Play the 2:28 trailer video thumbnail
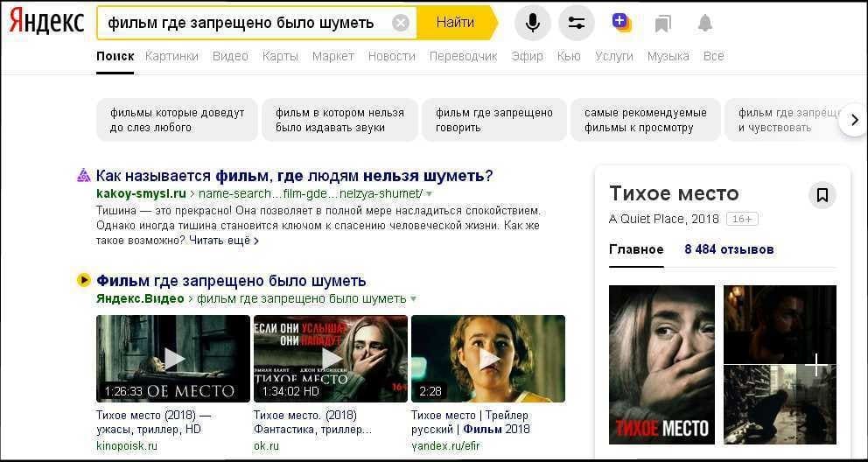Image resolution: width=868 pixels, height=462 pixels. click(487, 359)
